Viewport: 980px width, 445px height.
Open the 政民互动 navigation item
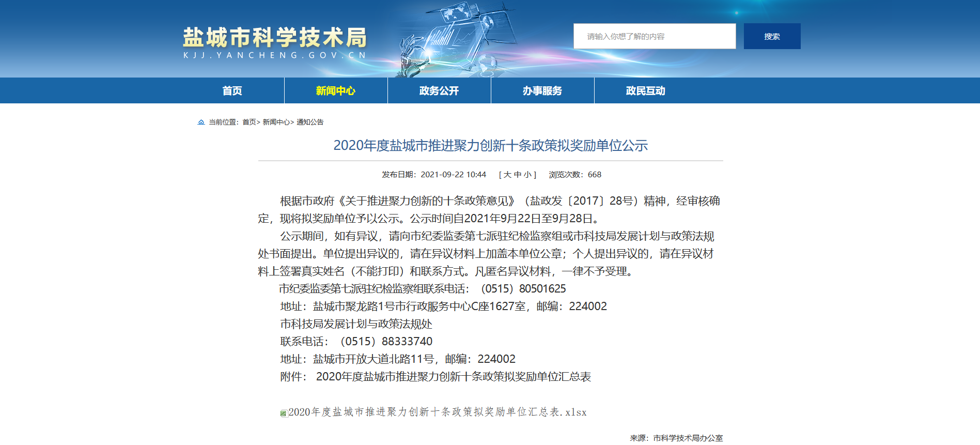645,91
